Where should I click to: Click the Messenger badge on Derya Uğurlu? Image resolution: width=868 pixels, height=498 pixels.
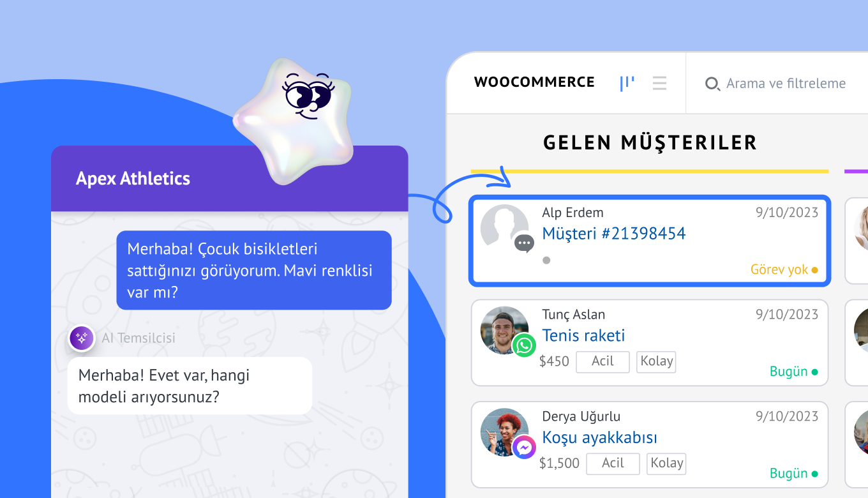pyautogui.click(x=524, y=448)
